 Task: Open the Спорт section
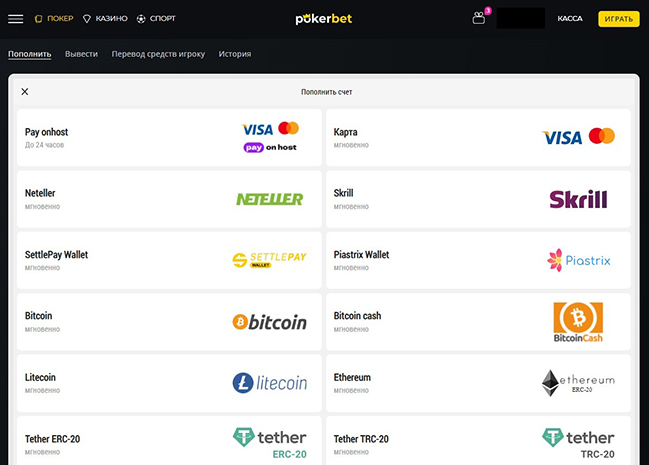pyautogui.click(x=159, y=18)
